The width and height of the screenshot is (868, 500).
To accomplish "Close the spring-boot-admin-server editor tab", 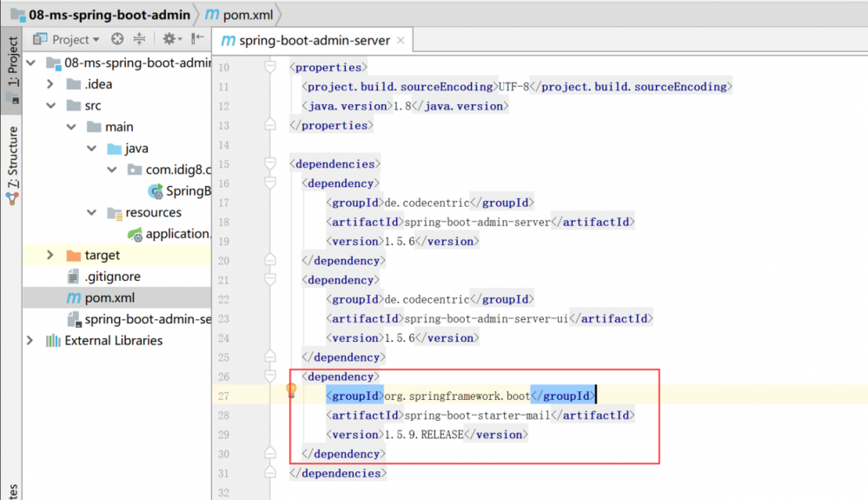I will tap(401, 40).
